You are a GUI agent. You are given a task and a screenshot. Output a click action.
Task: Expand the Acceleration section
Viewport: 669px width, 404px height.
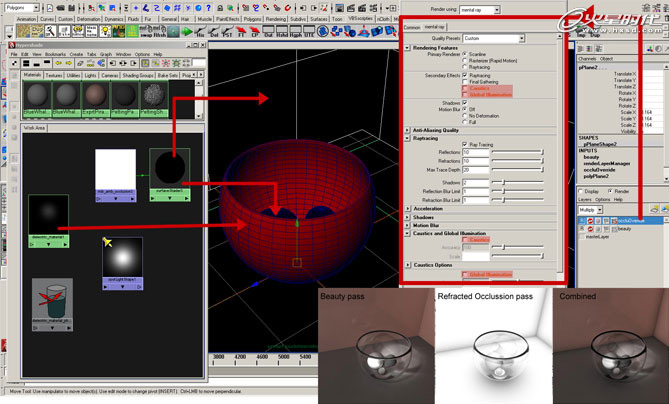[x=407, y=209]
